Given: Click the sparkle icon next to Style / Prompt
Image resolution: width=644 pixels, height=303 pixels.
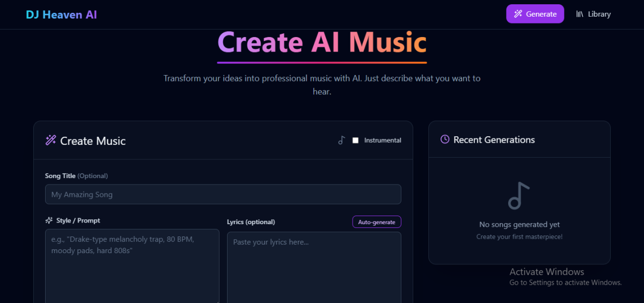Looking at the screenshot, I should click(49, 220).
